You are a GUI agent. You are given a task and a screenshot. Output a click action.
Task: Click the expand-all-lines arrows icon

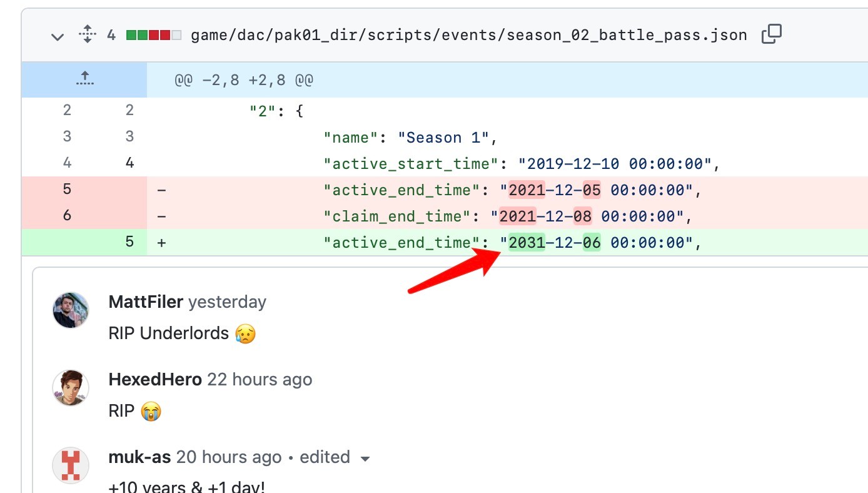point(87,34)
